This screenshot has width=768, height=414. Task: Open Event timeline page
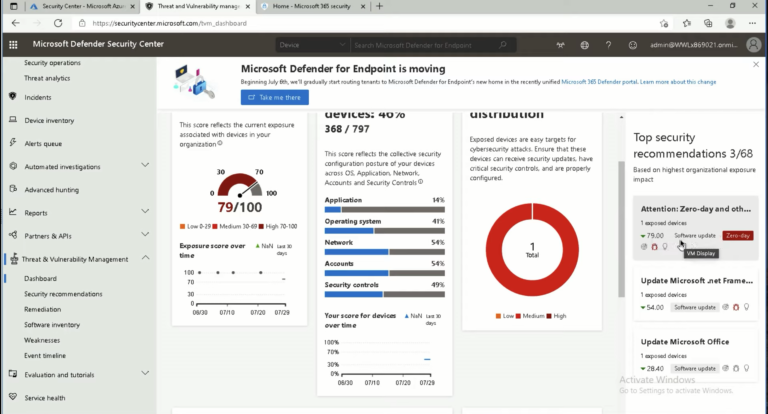pos(45,356)
